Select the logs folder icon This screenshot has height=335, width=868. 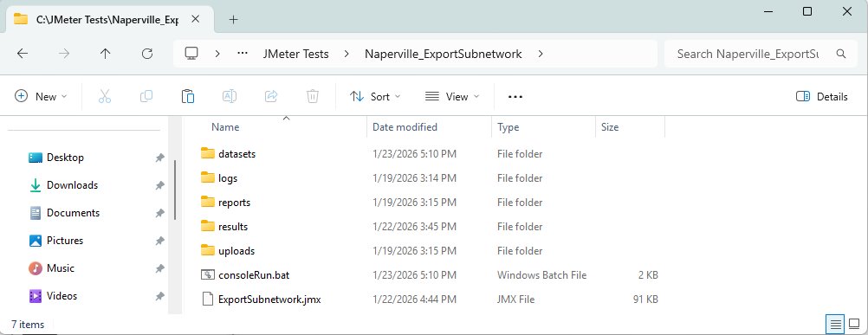(208, 177)
